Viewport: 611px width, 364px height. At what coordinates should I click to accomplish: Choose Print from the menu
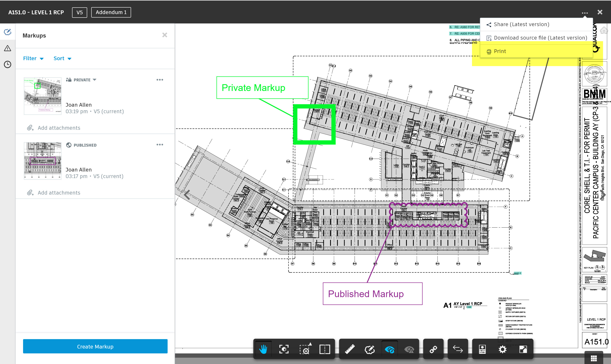click(x=500, y=51)
